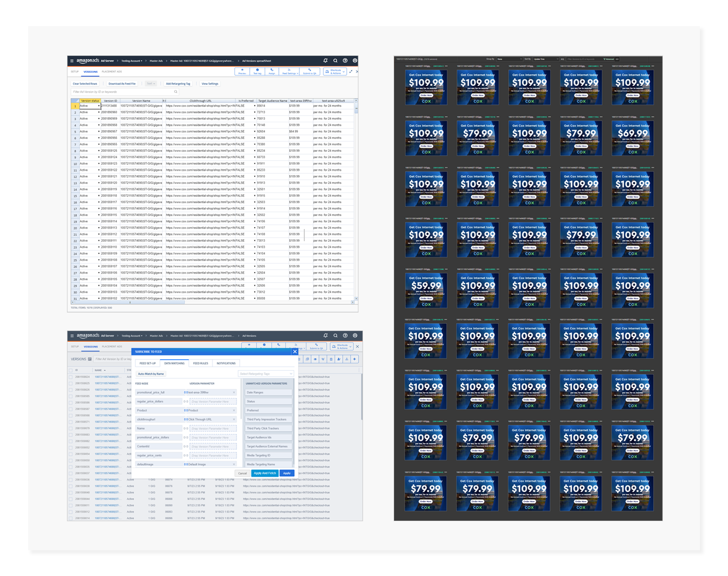Remove text-area-39fthw mapping from promotional_price_full

[x=234, y=393]
